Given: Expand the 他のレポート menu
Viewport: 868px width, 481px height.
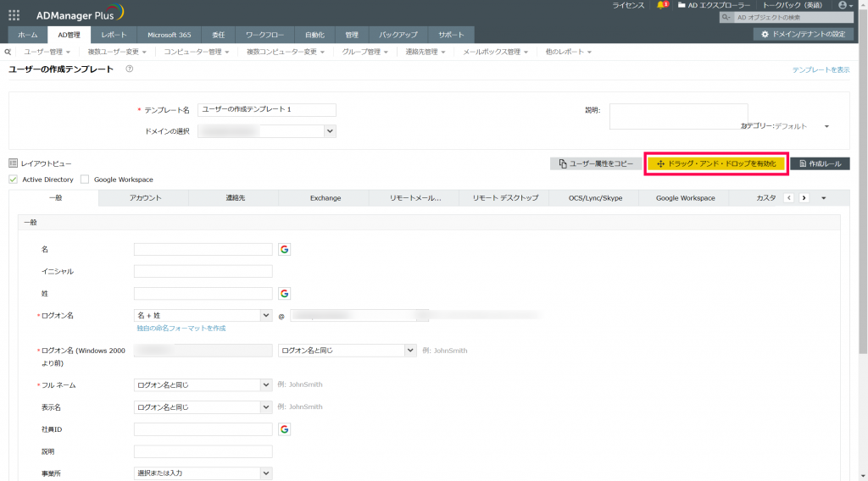Looking at the screenshot, I should 569,52.
